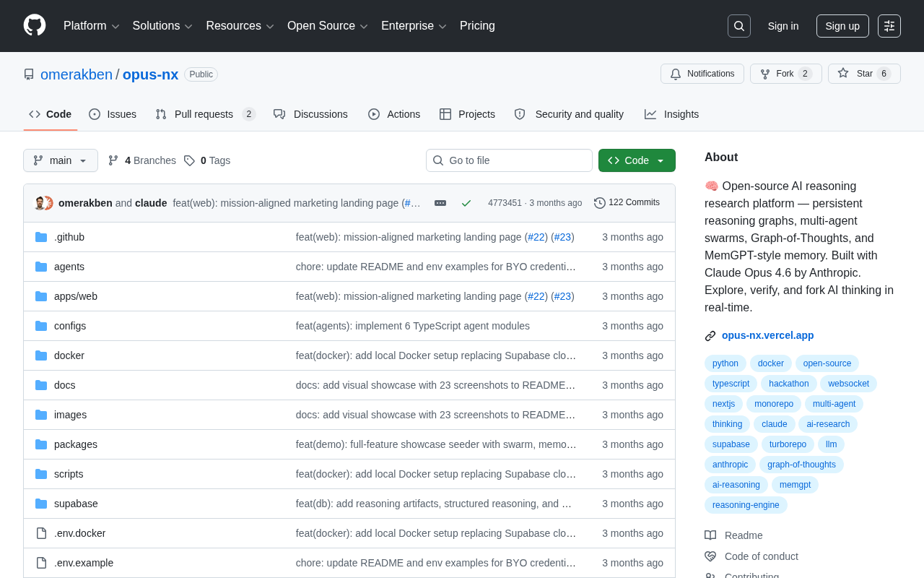Click the Notifications bell button

click(x=702, y=74)
